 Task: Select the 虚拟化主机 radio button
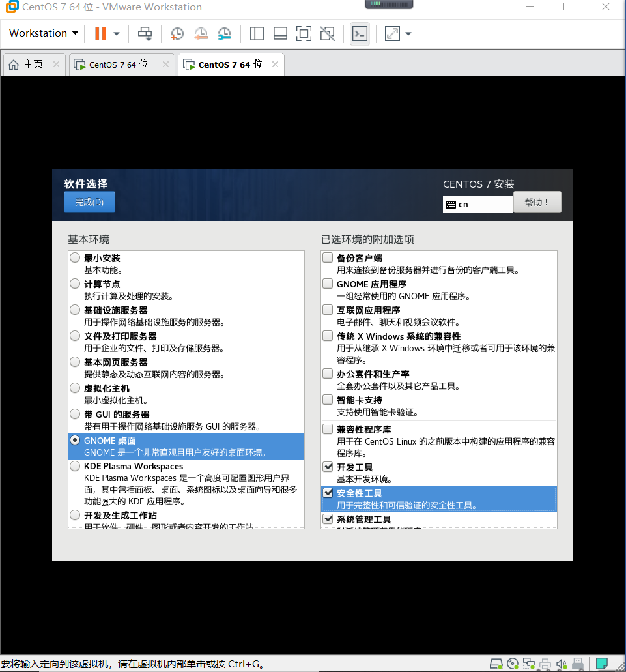click(x=75, y=388)
